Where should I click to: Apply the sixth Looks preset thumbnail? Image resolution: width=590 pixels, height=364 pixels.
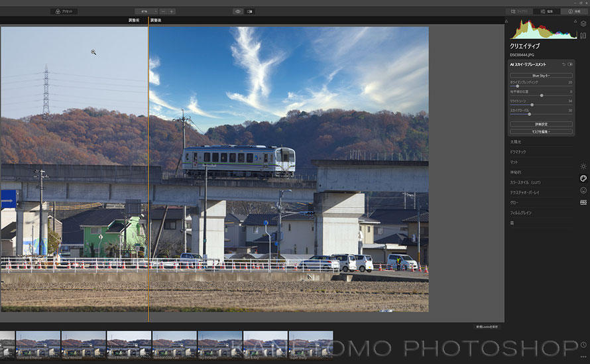[x=220, y=344]
